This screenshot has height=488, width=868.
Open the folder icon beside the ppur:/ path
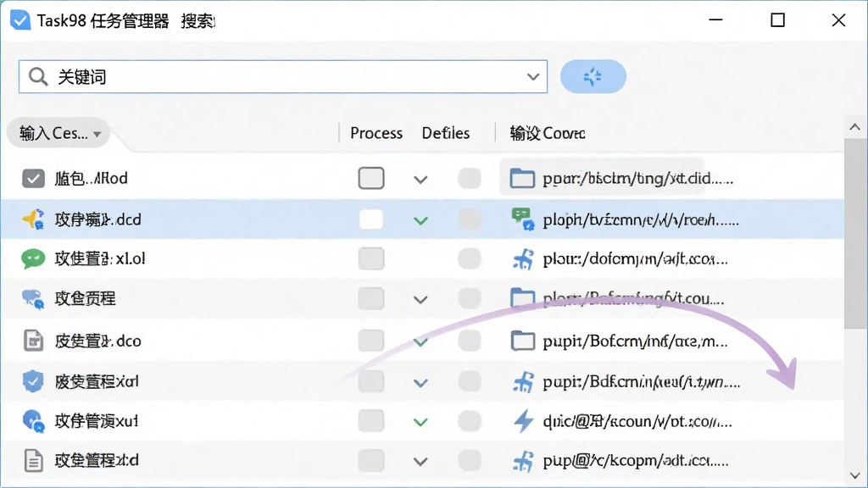point(522,179)
